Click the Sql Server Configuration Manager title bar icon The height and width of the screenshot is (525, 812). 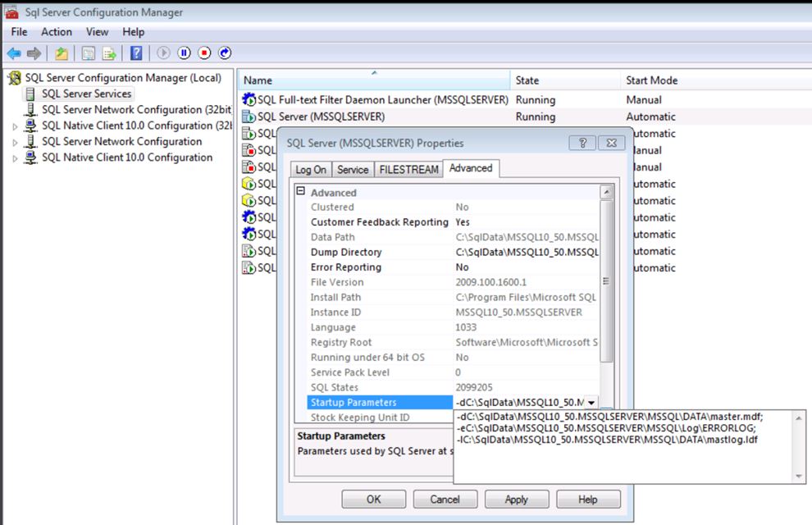[12, 12]
